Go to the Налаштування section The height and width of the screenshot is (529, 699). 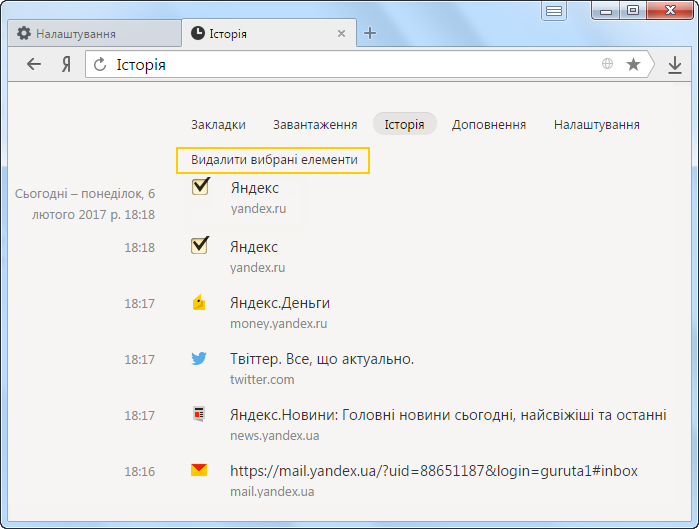point(596,124)
